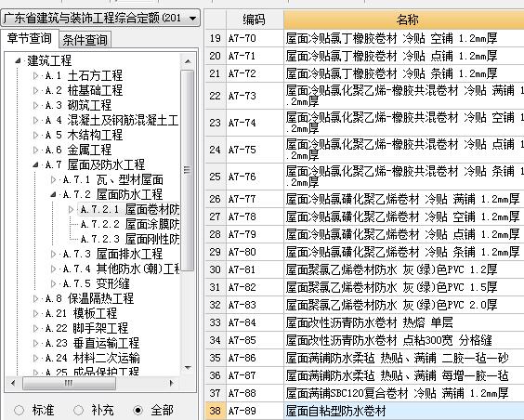The image size is (524, 420).
Task: Select the 补充 radio button
Action: click(x=79, y=410)
